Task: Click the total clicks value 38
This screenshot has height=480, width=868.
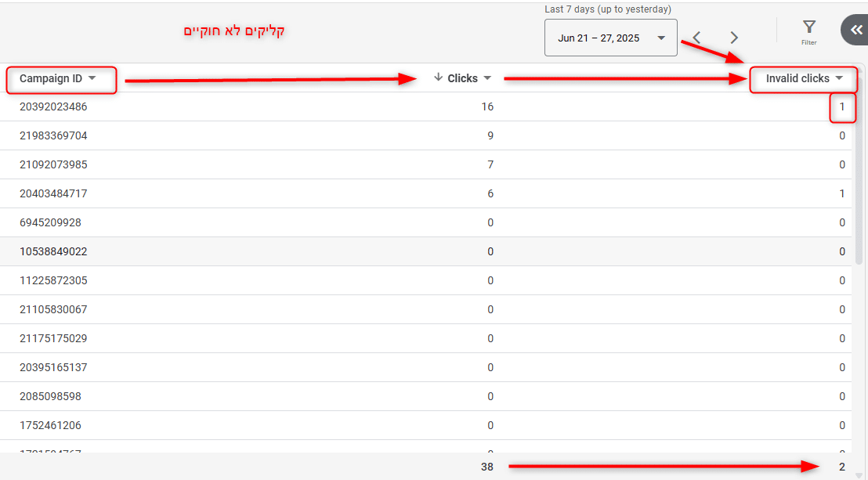Action: (x=487, y=467)
